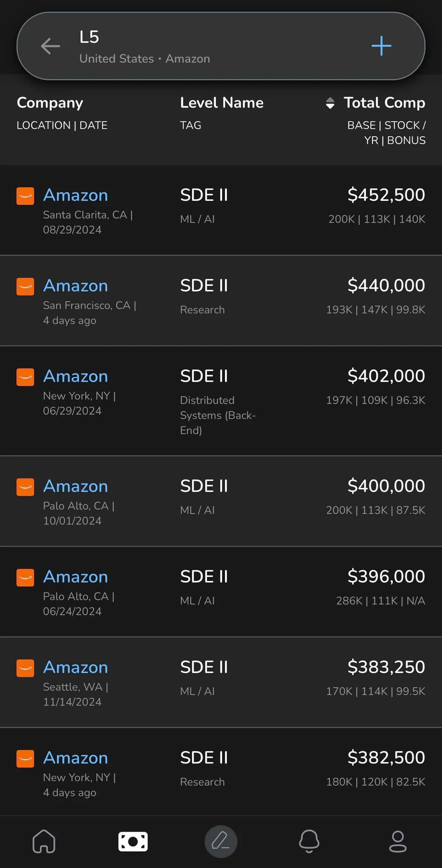The image size is (442, 868).
Task: Select the $452,500 total comp entry
Action: point(386,195)
